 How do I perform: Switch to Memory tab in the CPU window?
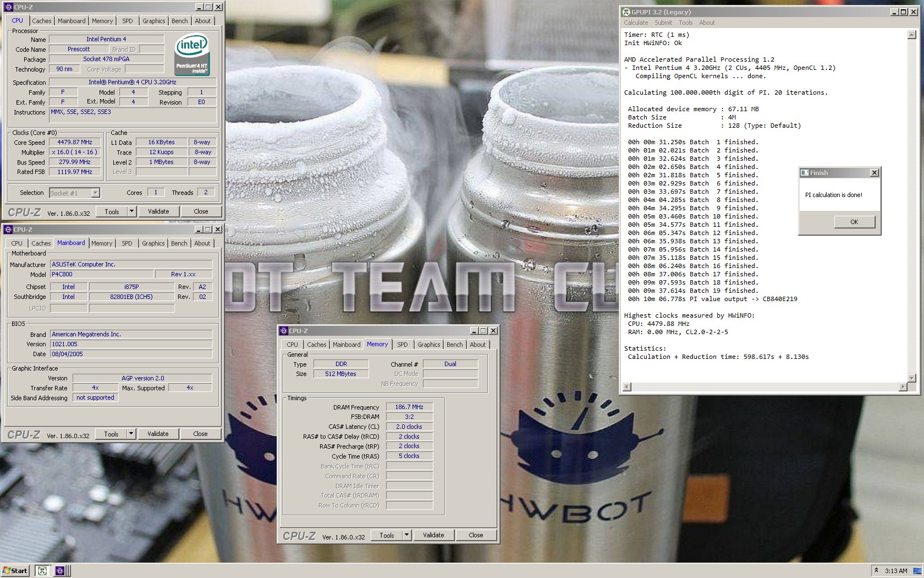(102, 21)
